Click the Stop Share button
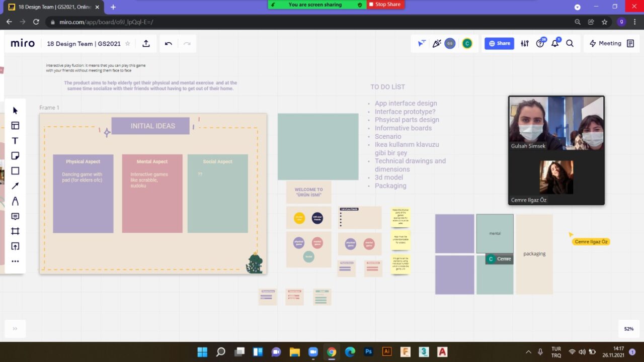 coord(385,5)
